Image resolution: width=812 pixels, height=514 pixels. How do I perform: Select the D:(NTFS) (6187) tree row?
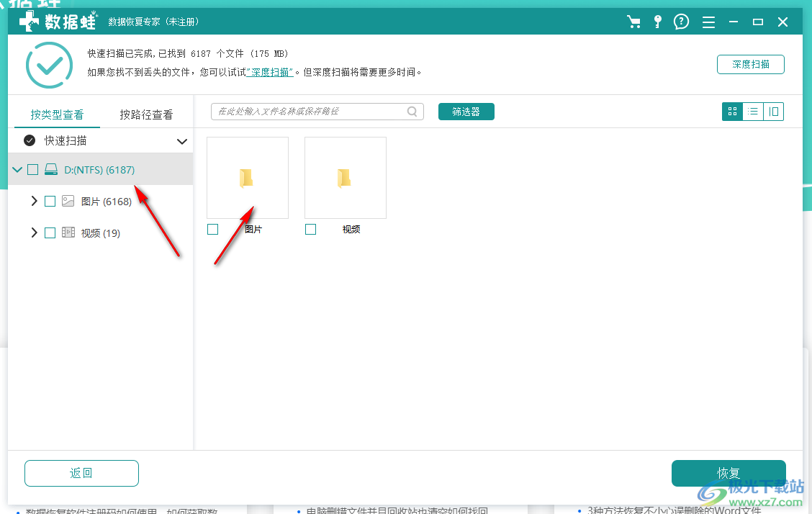coord(101,170)
